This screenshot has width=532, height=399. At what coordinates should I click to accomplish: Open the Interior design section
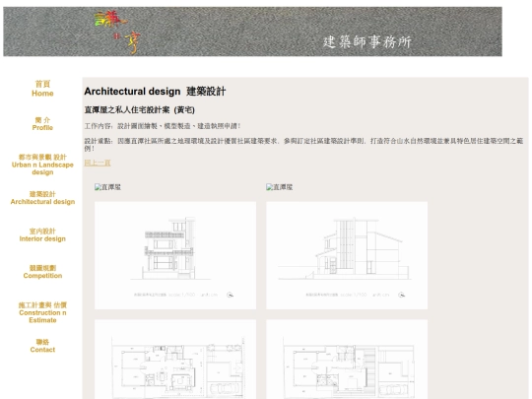click(42, 234)
